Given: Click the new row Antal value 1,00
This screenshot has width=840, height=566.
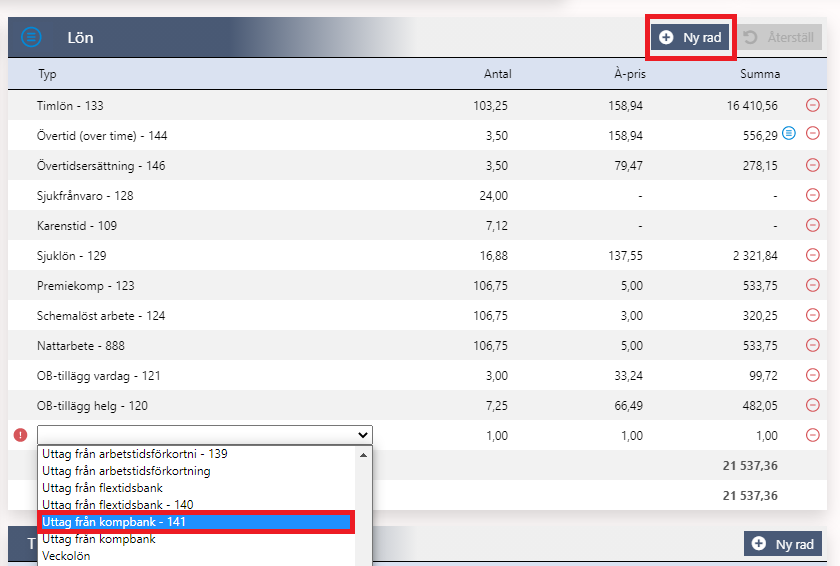Looking at the screenshot, I should pyautogui.click(x=497, y=435).
